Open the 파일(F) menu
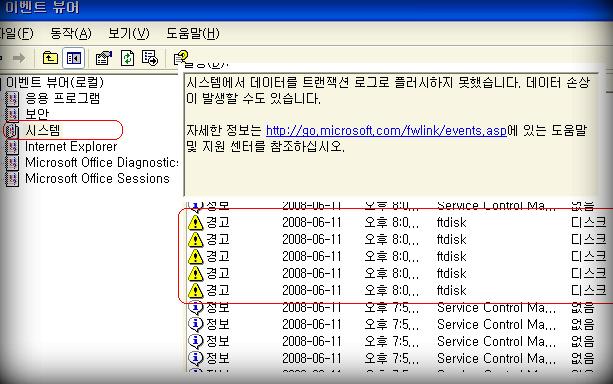613x384 pixels. [x=16, y=34]
